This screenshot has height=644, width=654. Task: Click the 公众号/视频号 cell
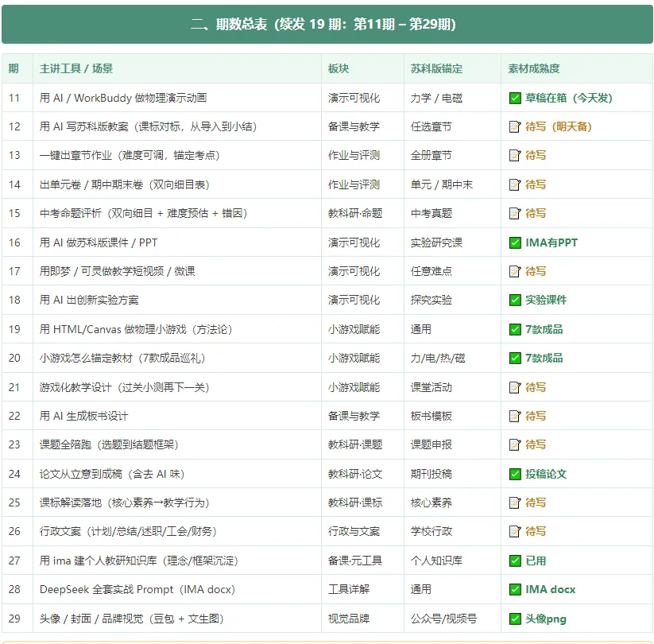pos(452,619)
